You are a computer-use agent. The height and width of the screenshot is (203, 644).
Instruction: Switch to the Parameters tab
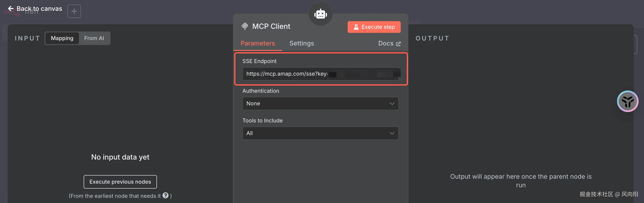[257, 43]
